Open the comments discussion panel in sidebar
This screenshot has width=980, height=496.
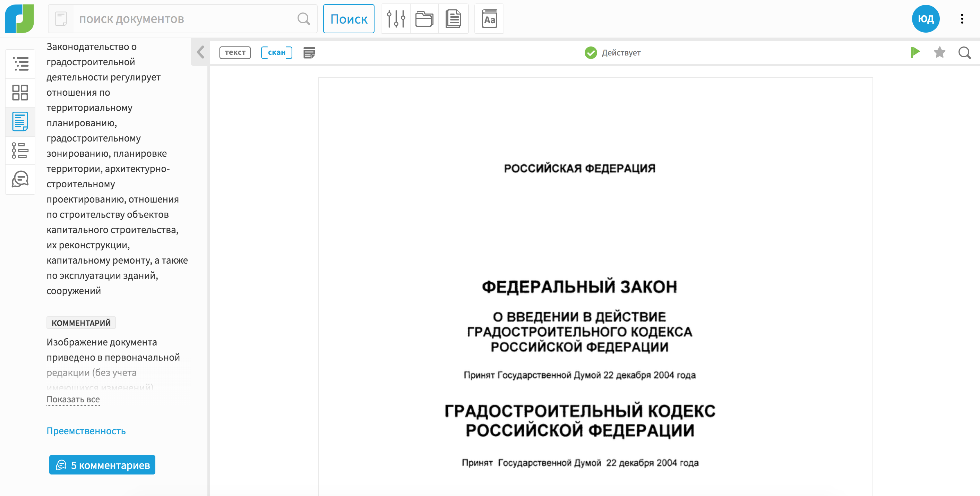click(20, 179)
